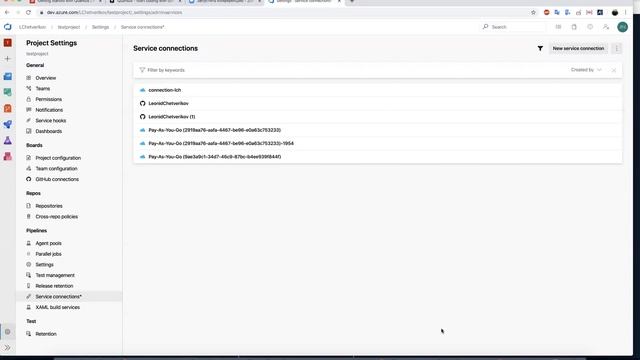640x360 pixels.
Task: Click LChetverikov breadcrumb link
Action: (x=32, y=27)
